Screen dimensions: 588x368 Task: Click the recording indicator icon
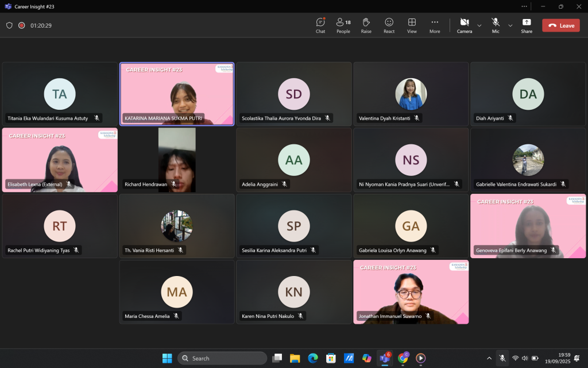pyautogui.click(x=22, y=25)
